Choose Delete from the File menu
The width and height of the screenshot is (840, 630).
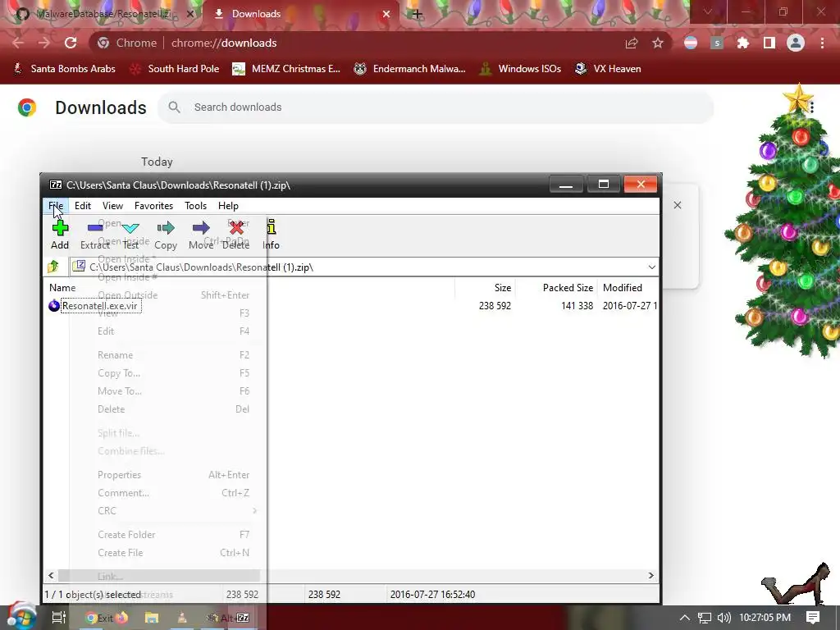[168, 409]
